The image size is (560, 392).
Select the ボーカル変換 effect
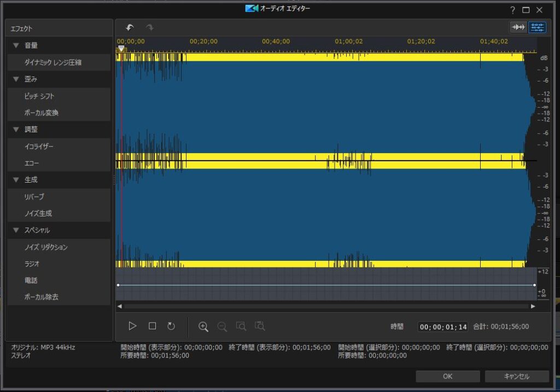pos(59,113)
